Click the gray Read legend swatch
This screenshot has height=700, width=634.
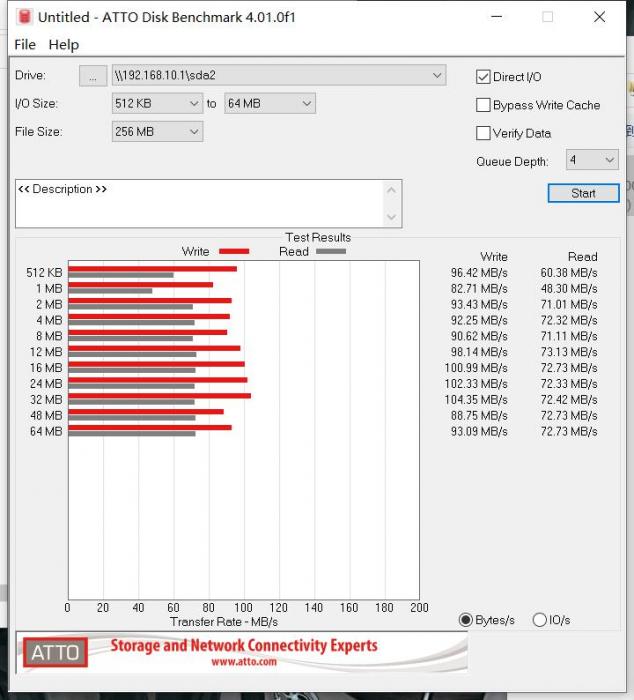331,251
